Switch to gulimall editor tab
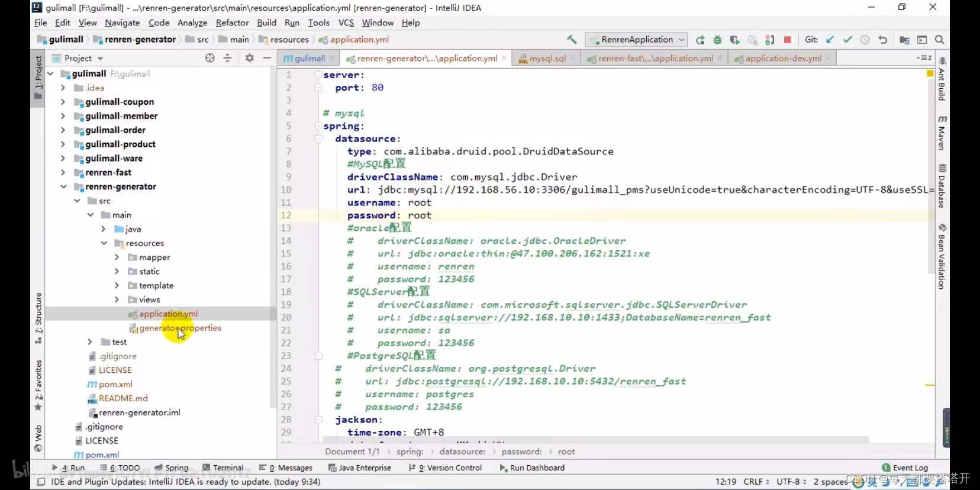 (310, 58)
